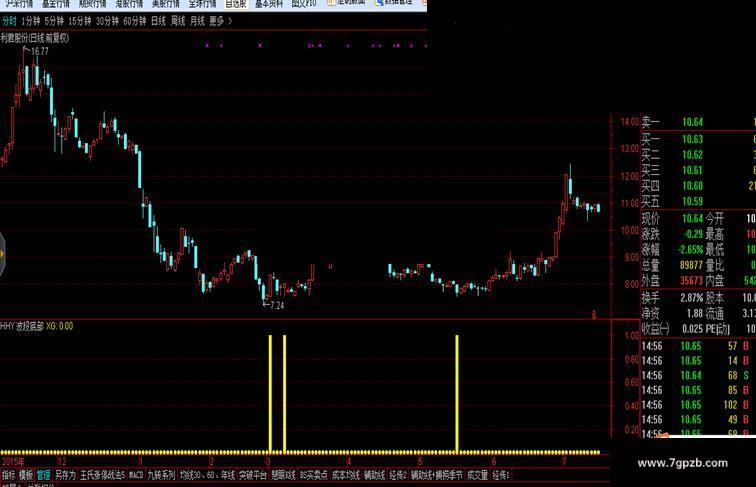
Task: Open the 港股行情 tab
Action: pyautogui.click(x=129, y=4)
